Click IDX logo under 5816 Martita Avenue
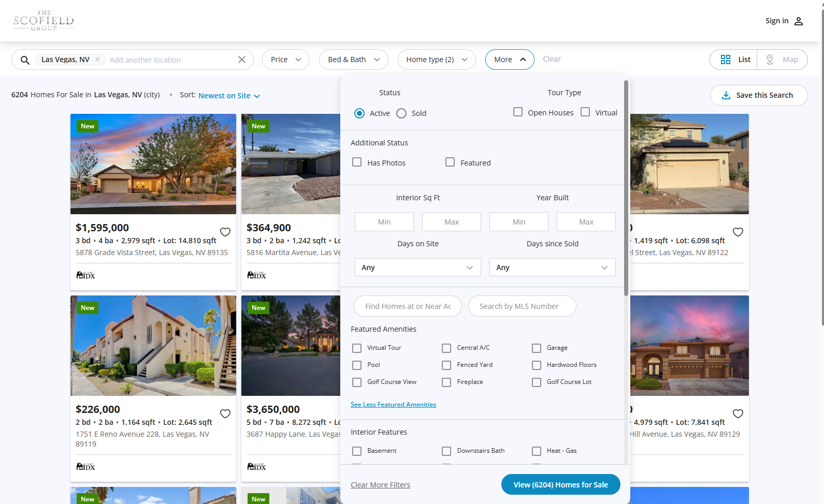The height and width of the screenshot is (504, 824). click(257, 275)
